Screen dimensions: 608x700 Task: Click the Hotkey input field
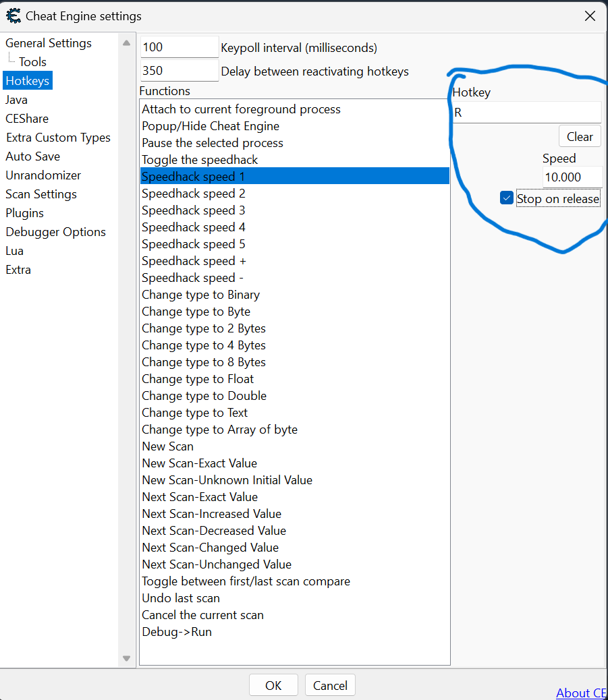526,113
